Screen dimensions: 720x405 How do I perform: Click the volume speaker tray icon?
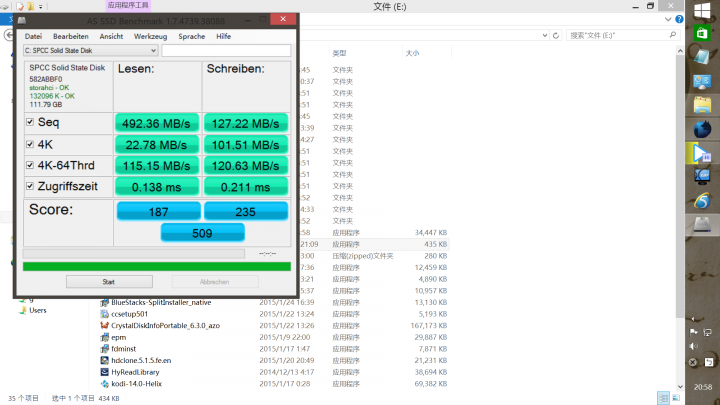click(694, 346)
